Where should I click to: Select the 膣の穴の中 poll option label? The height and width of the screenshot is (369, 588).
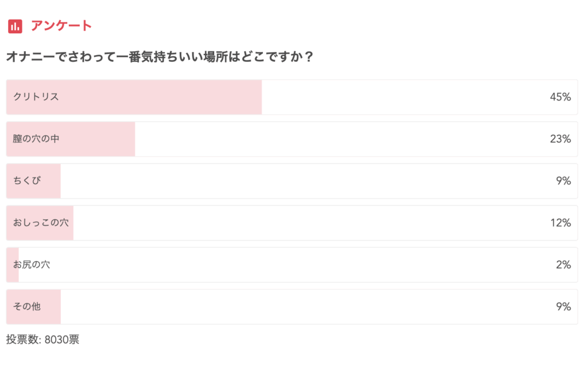pos(36,139)
